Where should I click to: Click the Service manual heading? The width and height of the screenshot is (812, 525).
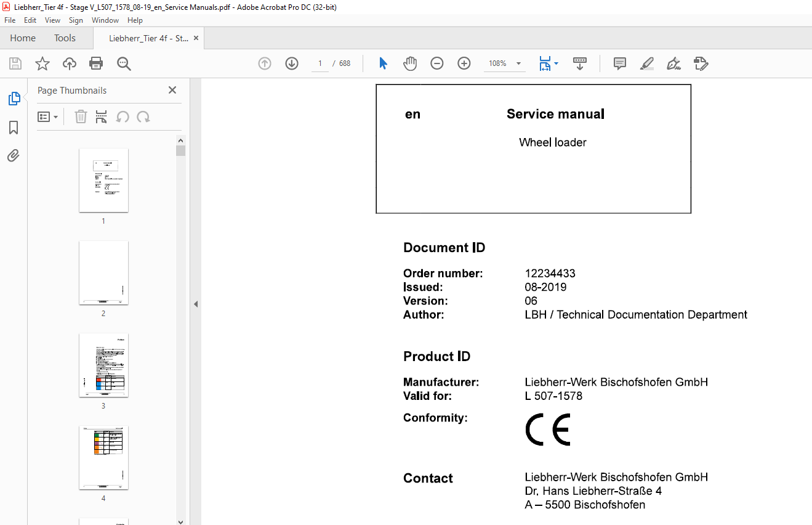point(555,114)
